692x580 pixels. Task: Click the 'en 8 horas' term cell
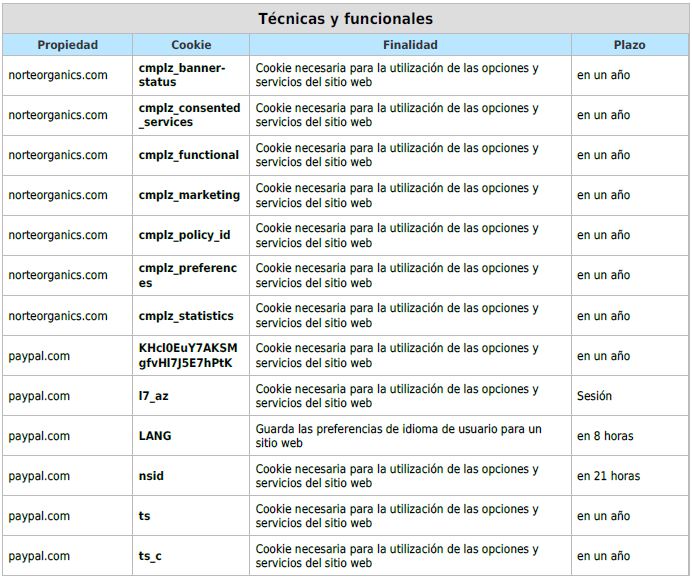(x=605, y=436)
